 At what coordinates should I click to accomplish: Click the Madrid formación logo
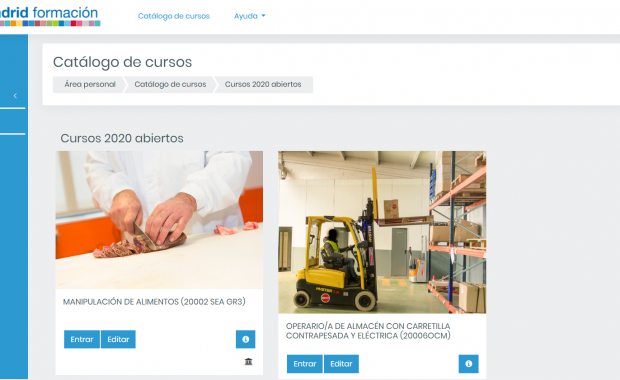[x=50, y=16]
